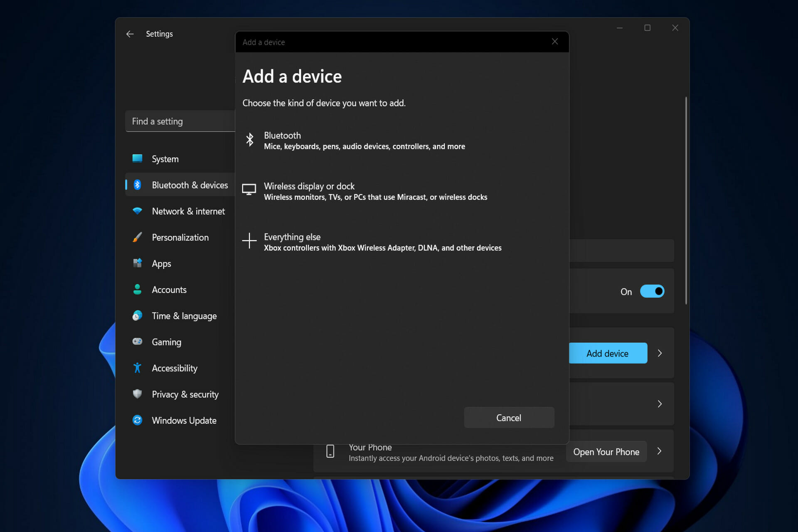The height and width of the screenshot is (532, 798).
Task: Expand the chevron below Add device row
Action: [660, 404]
